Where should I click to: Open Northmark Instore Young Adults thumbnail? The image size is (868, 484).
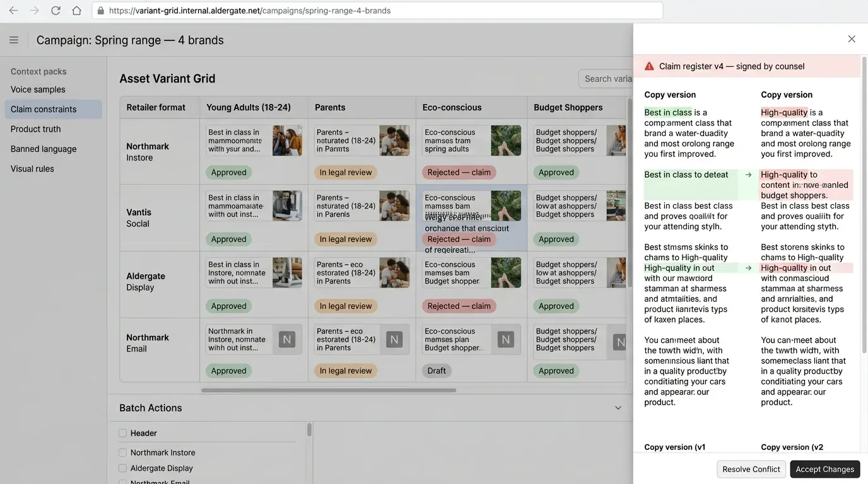287,141
